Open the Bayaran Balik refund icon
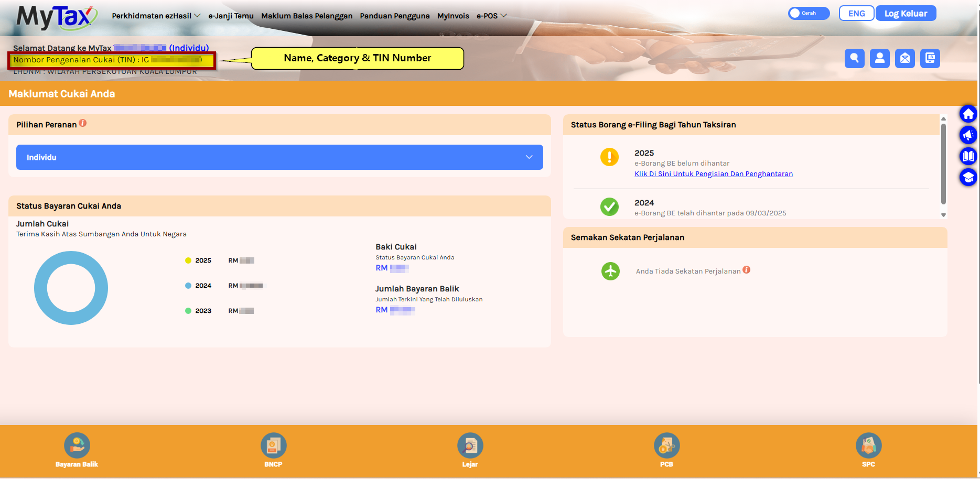The height and width of the screenshot is (479, 980). coord(77,446)
